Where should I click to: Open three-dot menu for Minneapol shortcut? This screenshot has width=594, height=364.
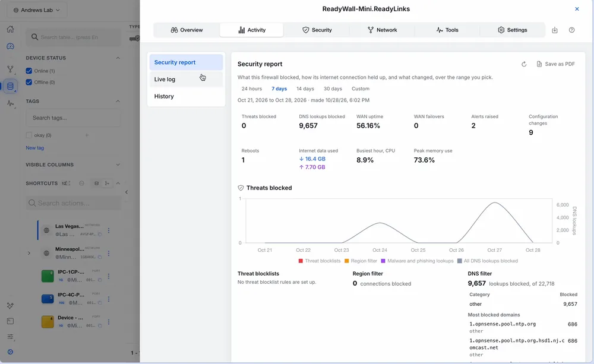pyautogui.click(x=109, y=253)
